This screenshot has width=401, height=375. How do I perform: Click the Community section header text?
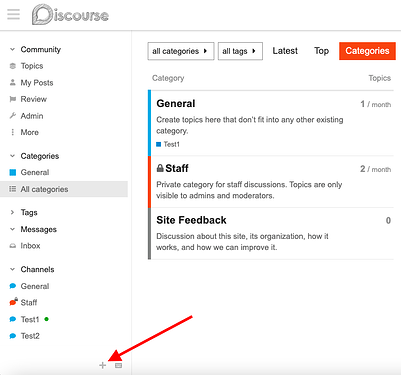pyautogui.click(x=41, y=49)
